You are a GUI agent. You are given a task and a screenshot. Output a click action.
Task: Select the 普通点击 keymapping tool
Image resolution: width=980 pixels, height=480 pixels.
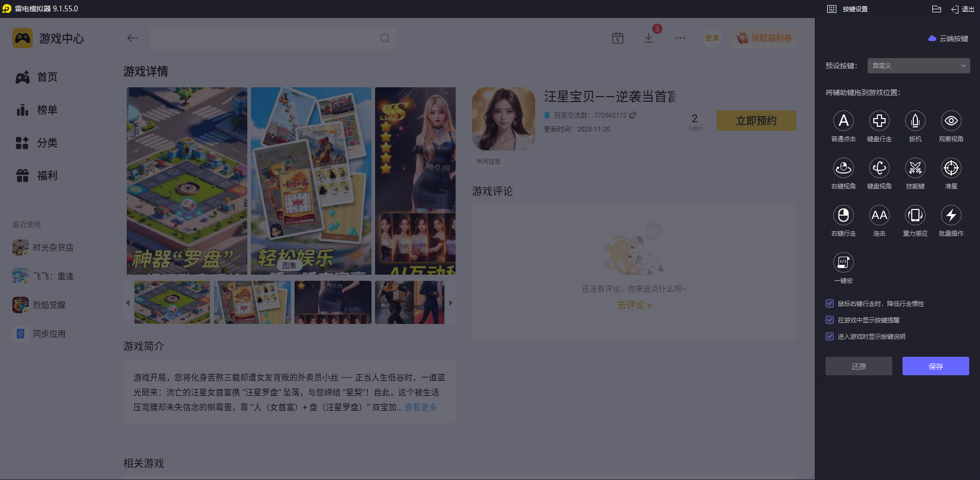click(844, 121)
